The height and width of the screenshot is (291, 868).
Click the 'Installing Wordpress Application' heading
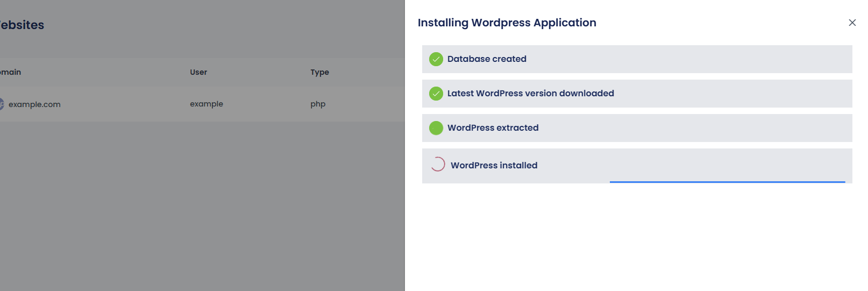coord(507,23)
